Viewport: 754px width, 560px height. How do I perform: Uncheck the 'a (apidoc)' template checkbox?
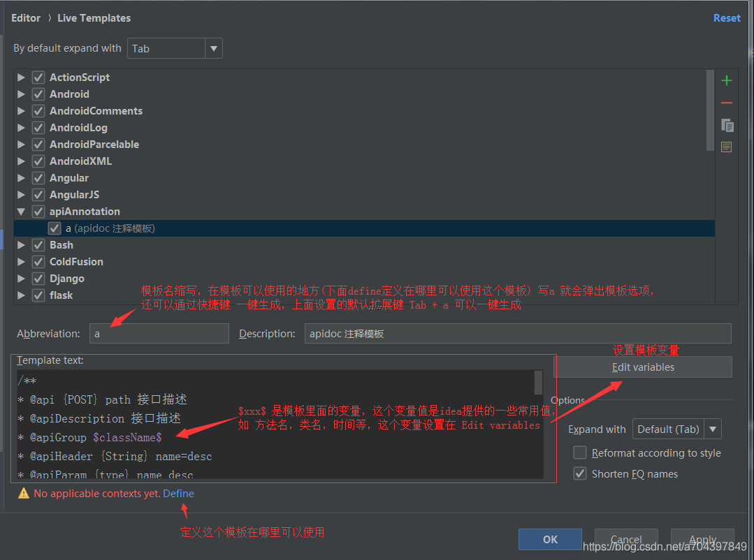[55, 228]
